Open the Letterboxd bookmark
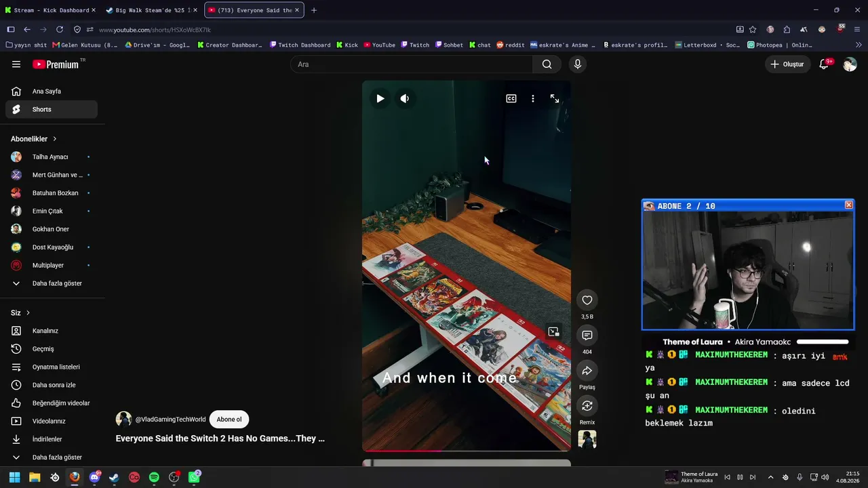The height and width of the screenshot is (488, 868). (x=708, y=45)
